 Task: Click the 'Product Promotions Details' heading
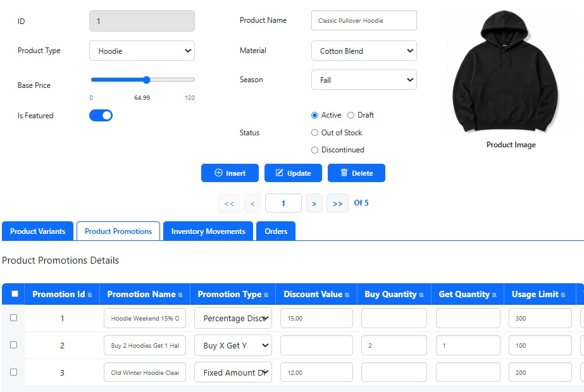(60, 260)
